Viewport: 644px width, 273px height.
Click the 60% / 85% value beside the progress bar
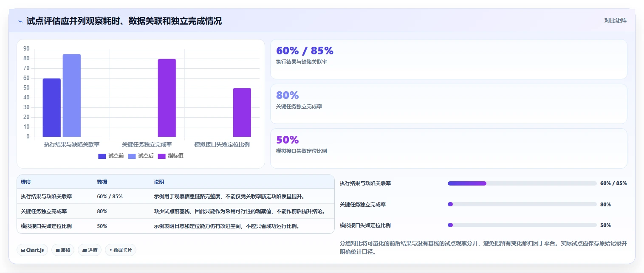tap(613, 183)
